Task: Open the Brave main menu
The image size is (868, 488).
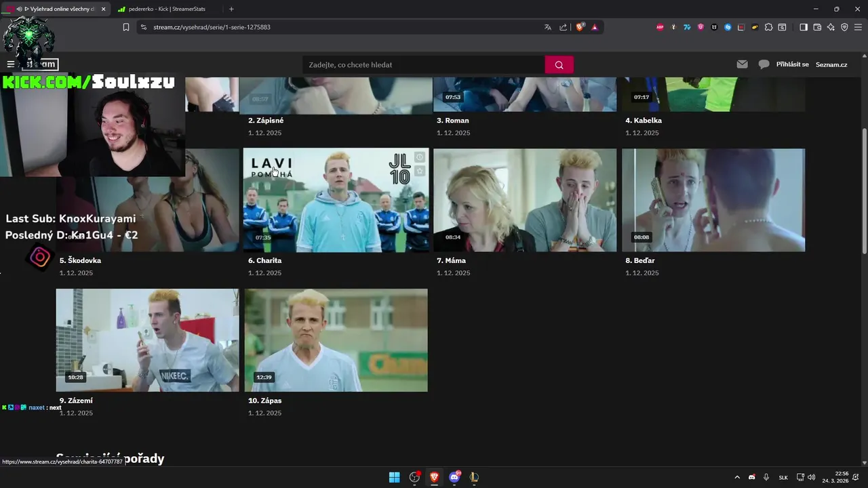Action: (858, 27)
